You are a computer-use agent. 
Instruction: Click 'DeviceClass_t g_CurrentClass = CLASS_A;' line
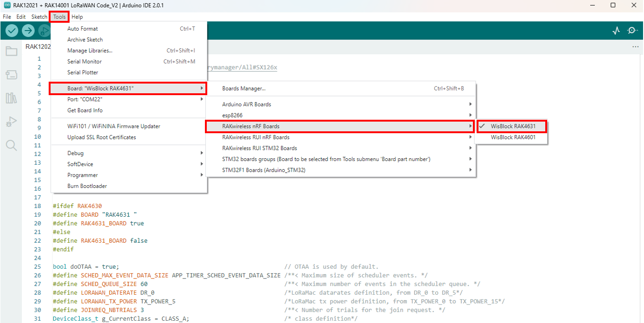(121, 319)
